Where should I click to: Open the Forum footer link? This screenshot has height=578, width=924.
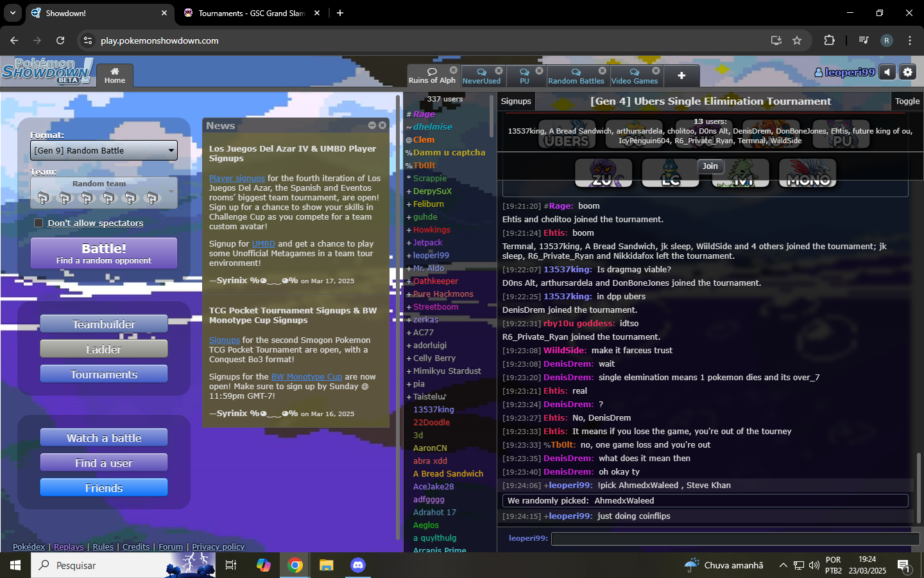171,547
